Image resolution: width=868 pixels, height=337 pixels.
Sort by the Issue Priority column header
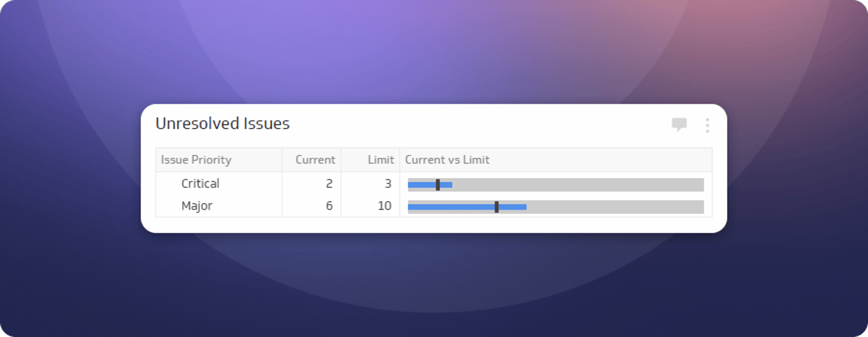click(x=196, y=160)
